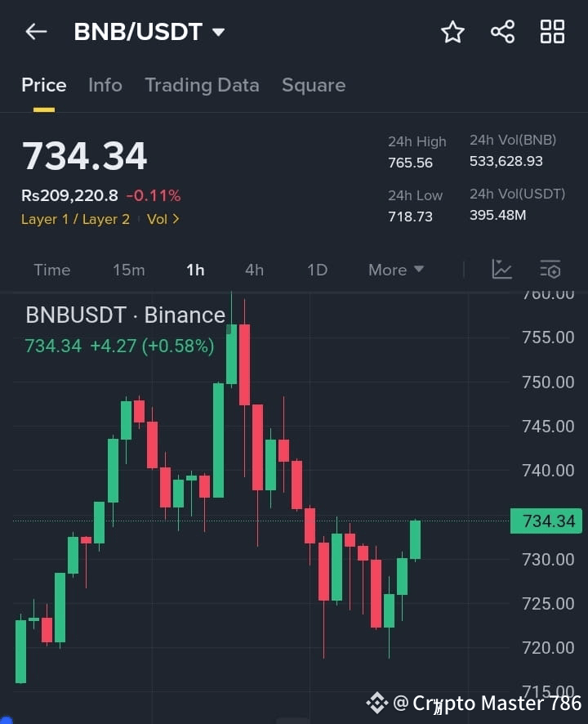Open Vol details via arrow link

coord(163,219)
